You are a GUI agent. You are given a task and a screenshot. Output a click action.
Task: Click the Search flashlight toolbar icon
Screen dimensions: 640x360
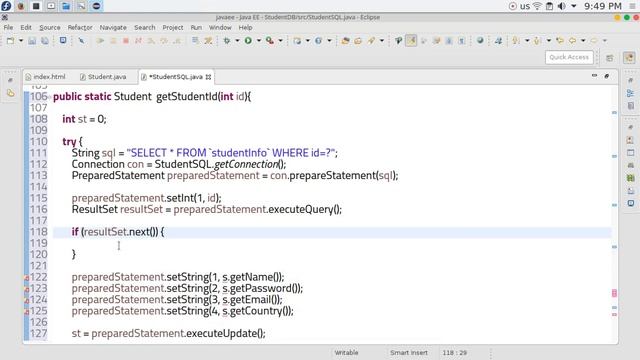coord(371,40)
